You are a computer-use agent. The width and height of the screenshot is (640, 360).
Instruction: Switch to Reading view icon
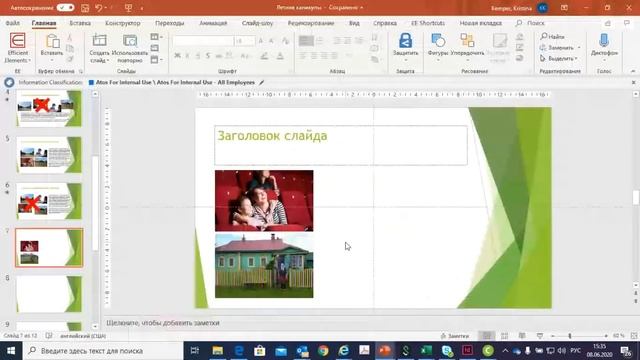[x=522, y=336]
